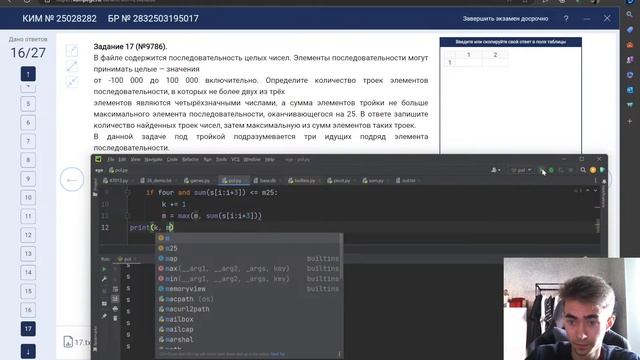Click the print icon in Run panel

coord(115,309)
